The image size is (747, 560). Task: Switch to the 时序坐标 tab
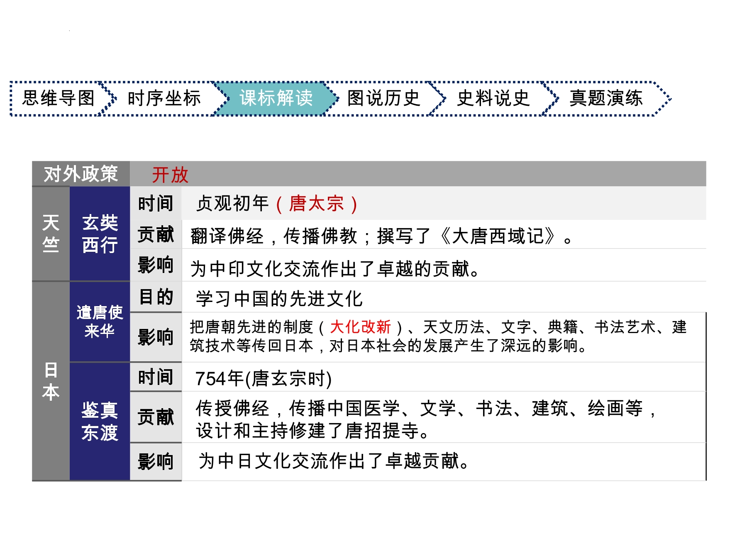coord(164,98)
